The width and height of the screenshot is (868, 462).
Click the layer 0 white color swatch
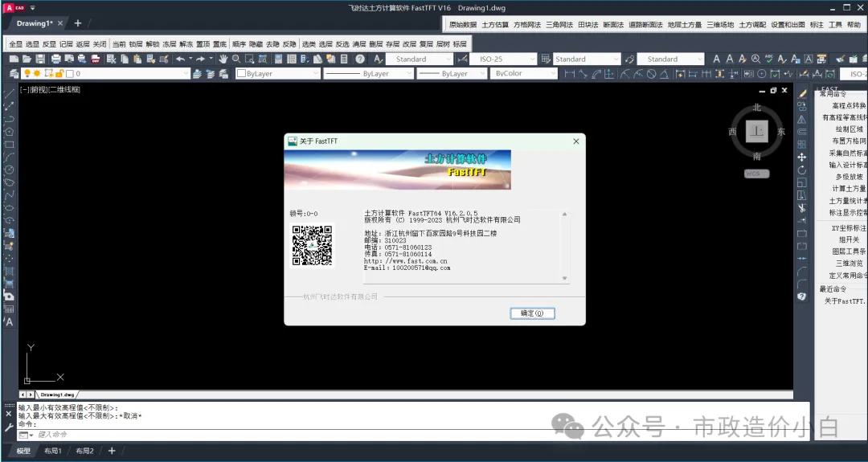coord(70,74)
